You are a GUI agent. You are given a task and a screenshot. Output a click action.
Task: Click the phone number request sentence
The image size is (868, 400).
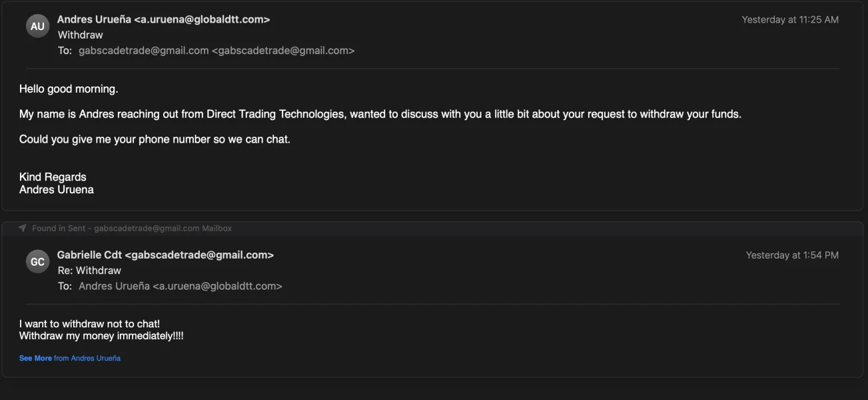tap(155, 139)
